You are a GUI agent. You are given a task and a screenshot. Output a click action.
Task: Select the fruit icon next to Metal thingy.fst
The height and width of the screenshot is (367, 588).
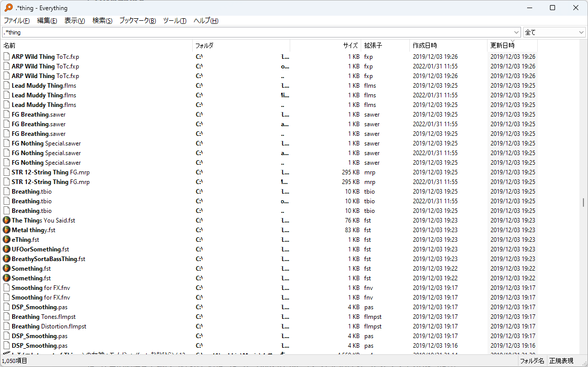click(x=7, y=230)
